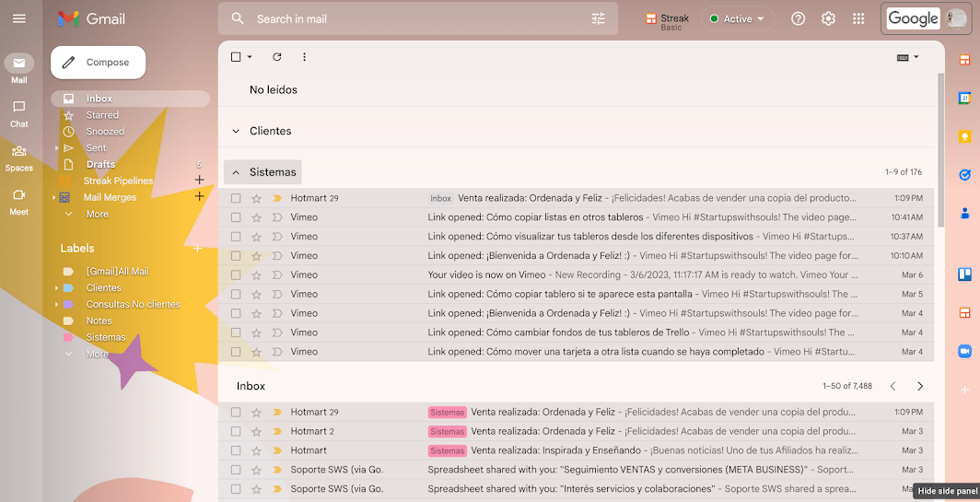Open the 'Cómo cambiar fondos de tus tableros' email
This screenshot has height=502, width=980.
pos(576,333)
